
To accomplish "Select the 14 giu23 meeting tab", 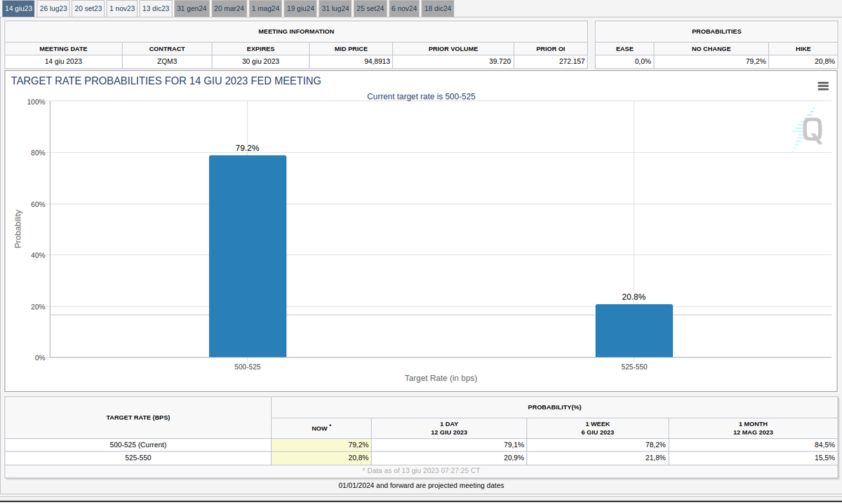I will tap(18, 8).
